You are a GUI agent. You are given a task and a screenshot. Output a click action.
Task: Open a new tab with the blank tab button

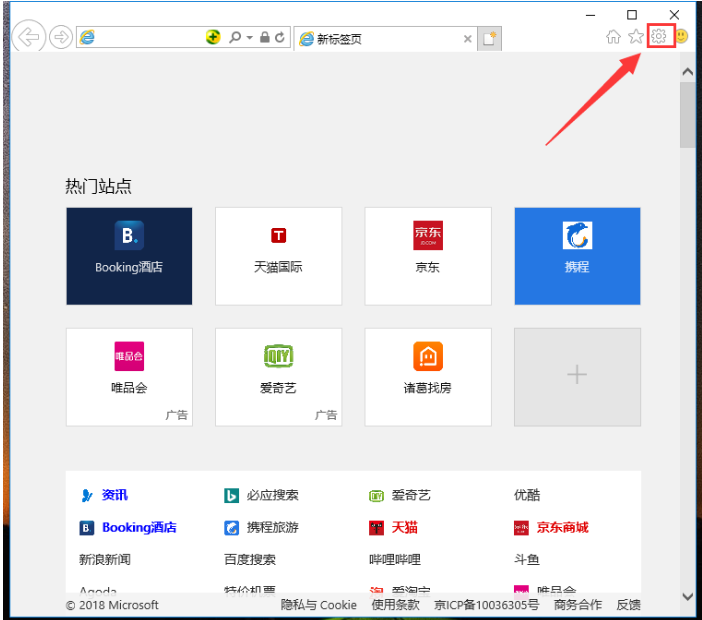point(489,39)
